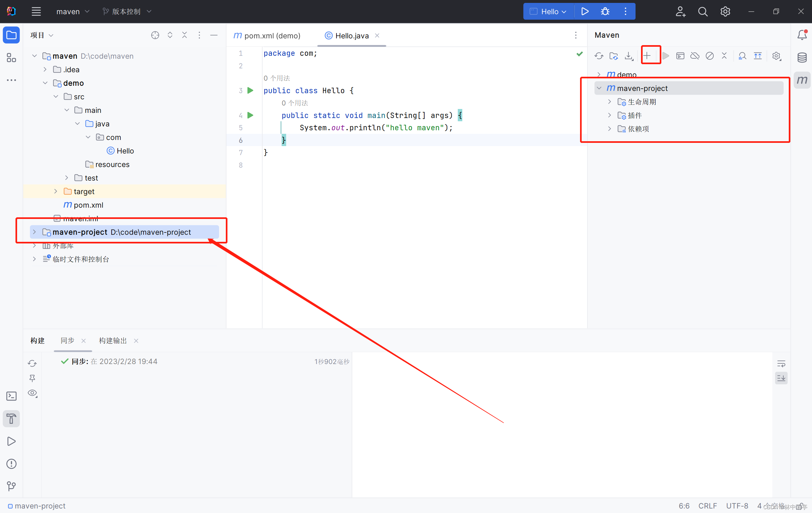Generate sources and update folders in Maven
The image size is (812, 513).
[x=614, y=56]
